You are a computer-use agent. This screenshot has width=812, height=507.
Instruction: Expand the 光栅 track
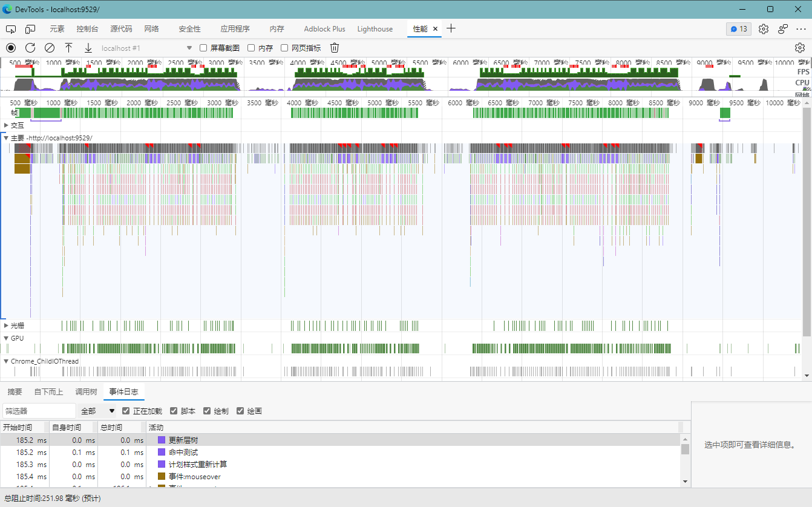[6, 325]
